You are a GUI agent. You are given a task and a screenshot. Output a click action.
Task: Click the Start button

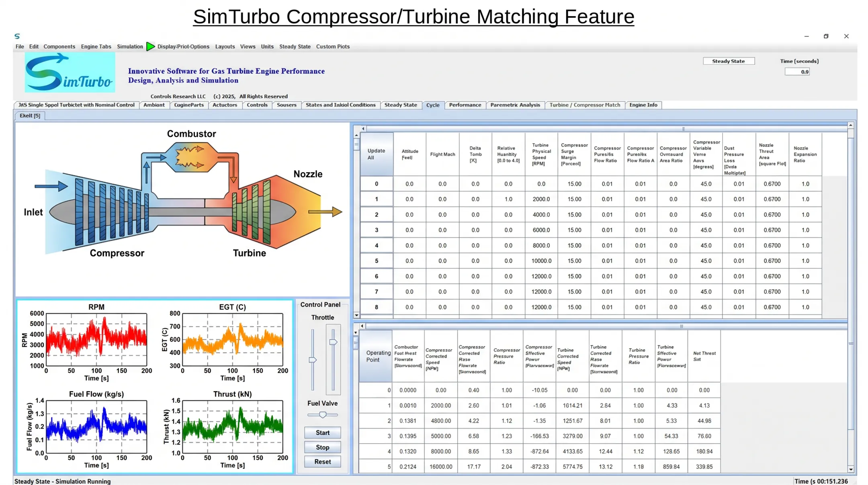tap(322, 433)
